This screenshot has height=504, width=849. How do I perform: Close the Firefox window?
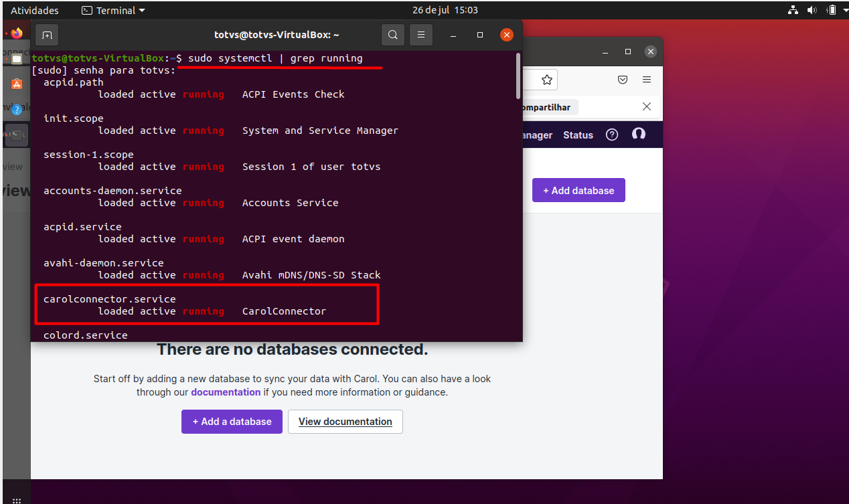pyautogui.click(x=650, y=52)
